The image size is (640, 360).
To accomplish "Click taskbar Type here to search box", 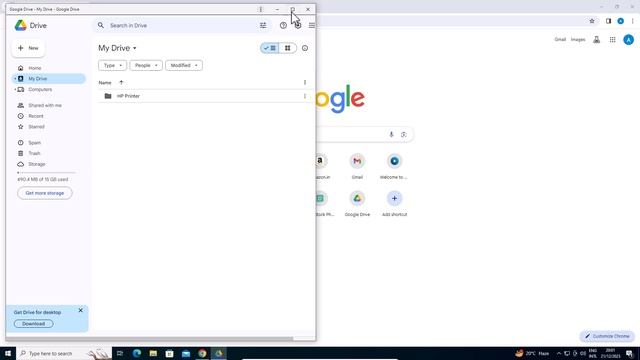I will (64, 353).
